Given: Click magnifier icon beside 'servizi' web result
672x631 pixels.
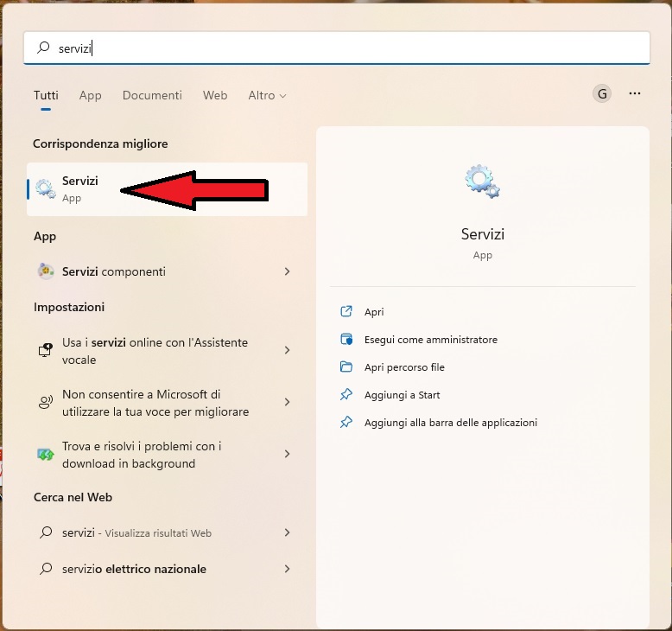Looking at the screenshot, I should (46, 532).
